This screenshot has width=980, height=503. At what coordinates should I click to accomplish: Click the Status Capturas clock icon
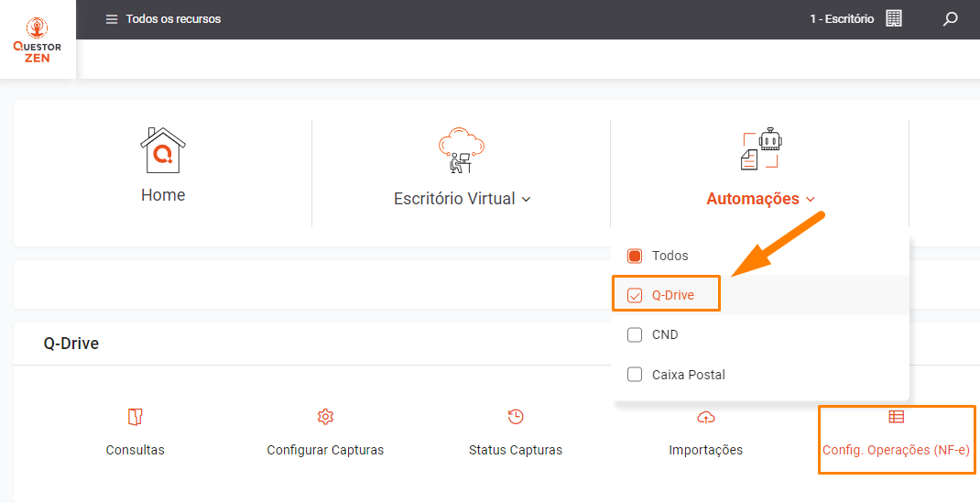click(516, 417)
